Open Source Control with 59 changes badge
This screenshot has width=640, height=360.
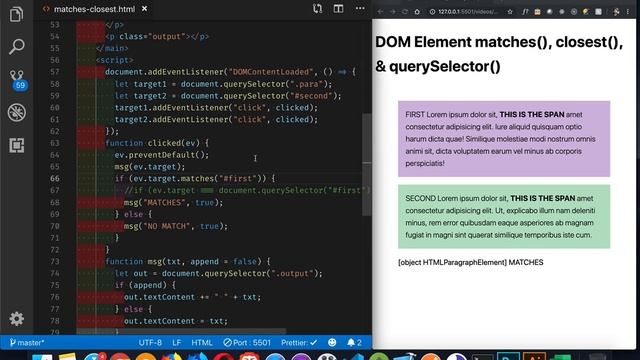[x=17, y=80]
